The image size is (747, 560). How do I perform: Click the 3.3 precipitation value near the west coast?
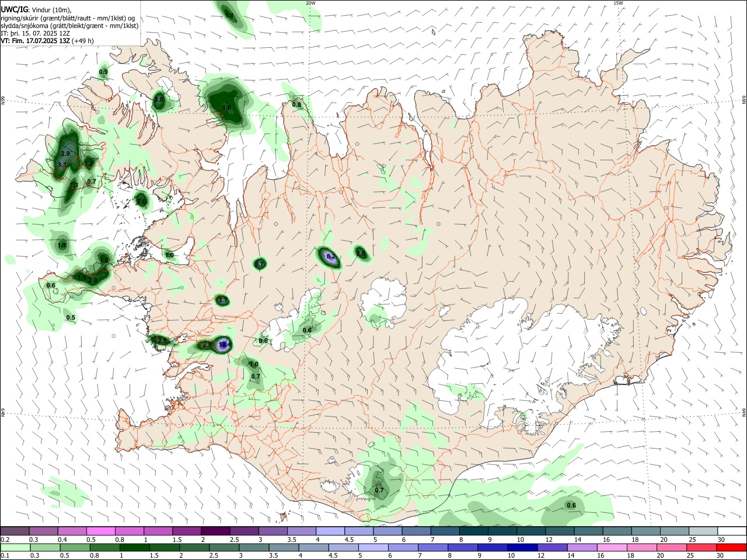(x=62, y=164)
